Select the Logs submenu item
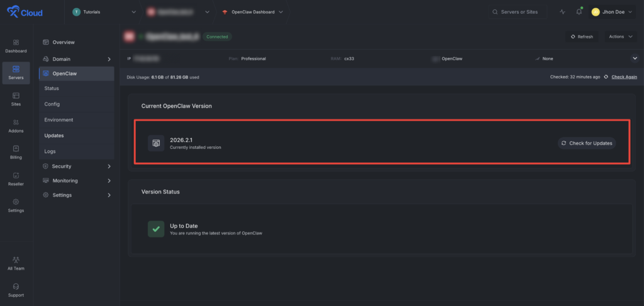Screen dimensions: 644x306 tap(51, 151)
